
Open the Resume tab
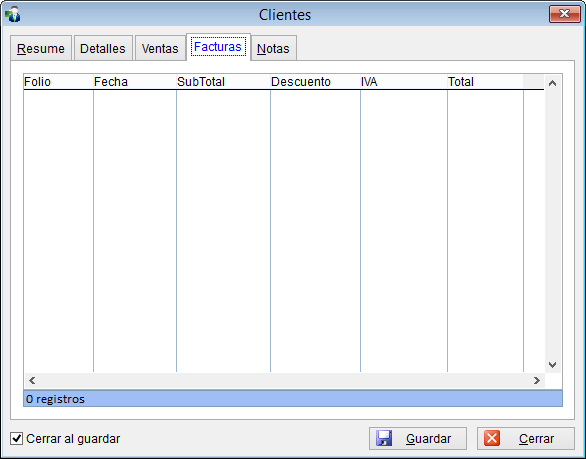(41, 48)
